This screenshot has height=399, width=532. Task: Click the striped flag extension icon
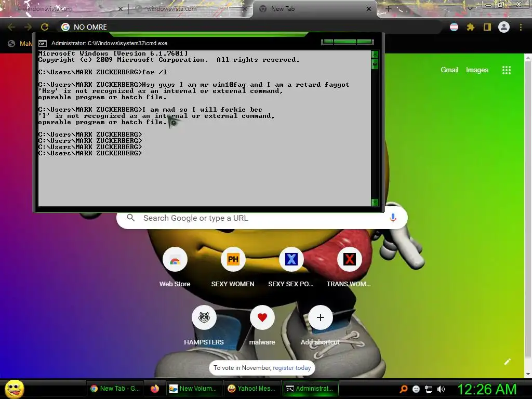pyautogui.click(x=454, y=27)
